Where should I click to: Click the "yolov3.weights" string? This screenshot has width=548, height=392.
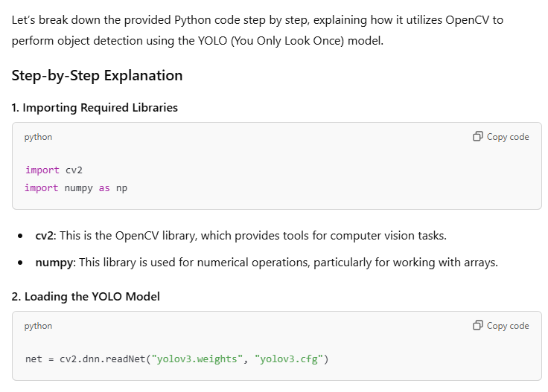197,359
